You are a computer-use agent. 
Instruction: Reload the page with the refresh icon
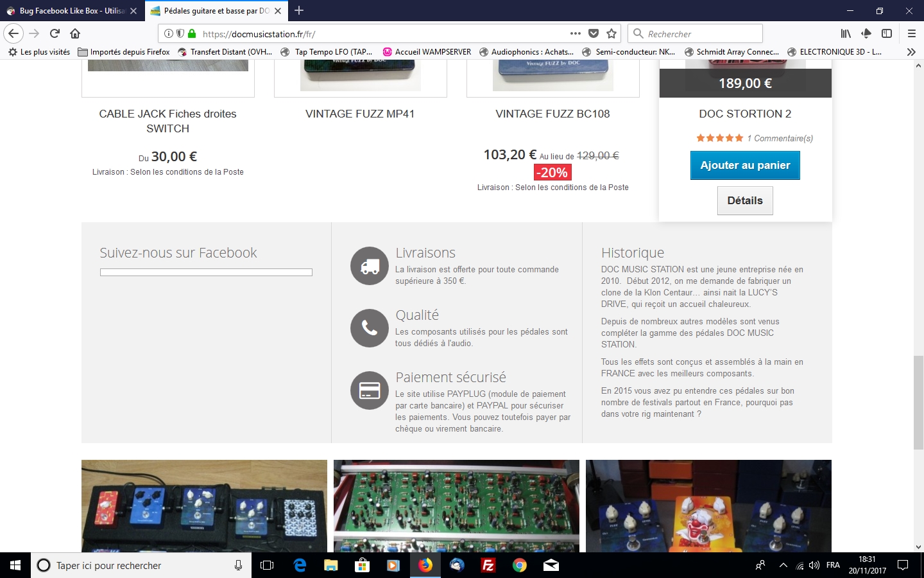click(55, 33)
